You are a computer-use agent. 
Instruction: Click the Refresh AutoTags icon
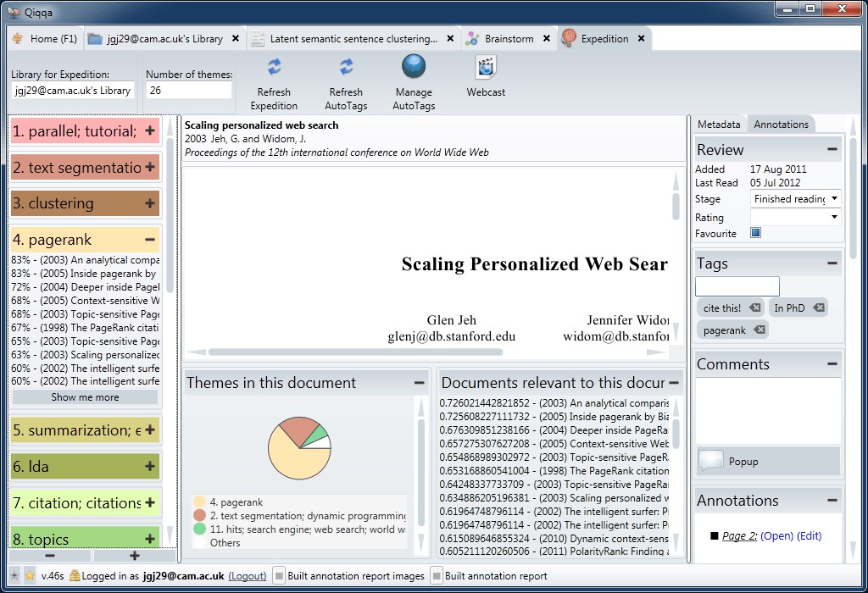tap(346, 67)
